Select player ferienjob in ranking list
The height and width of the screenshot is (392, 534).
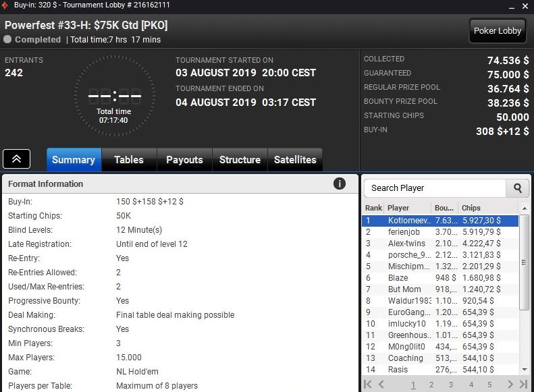(x=440, y=232)
